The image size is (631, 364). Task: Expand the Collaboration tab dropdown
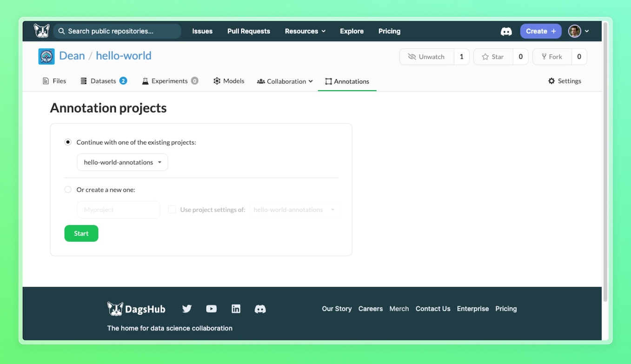coord(285,81)
